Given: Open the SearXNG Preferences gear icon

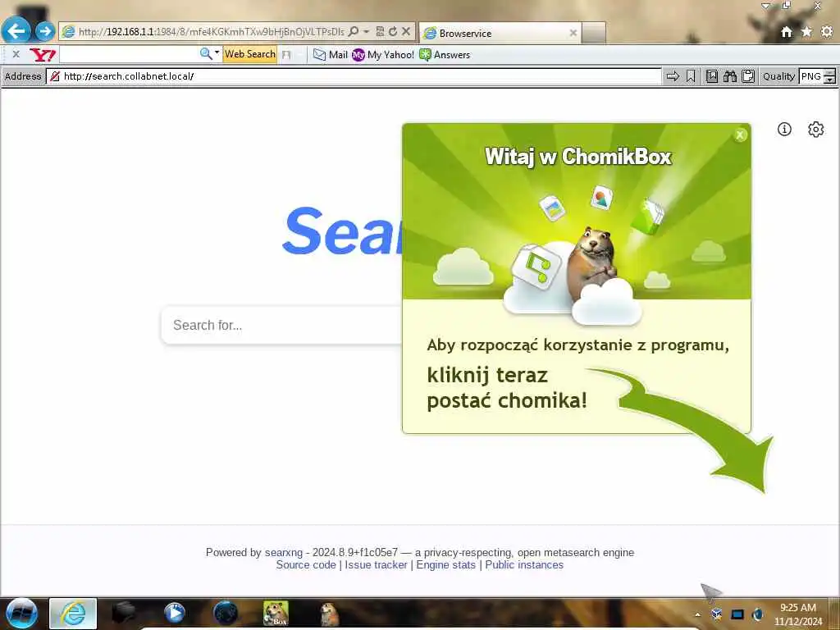Looking at the screenshot, I should (815, 129).
